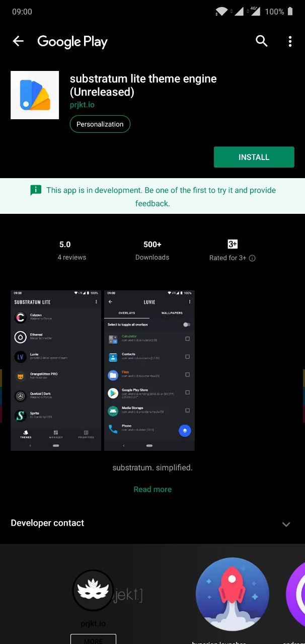The image size is (305, 644).
Task: Tap the prjkt.io name under avatar
Action: [93, 623]
